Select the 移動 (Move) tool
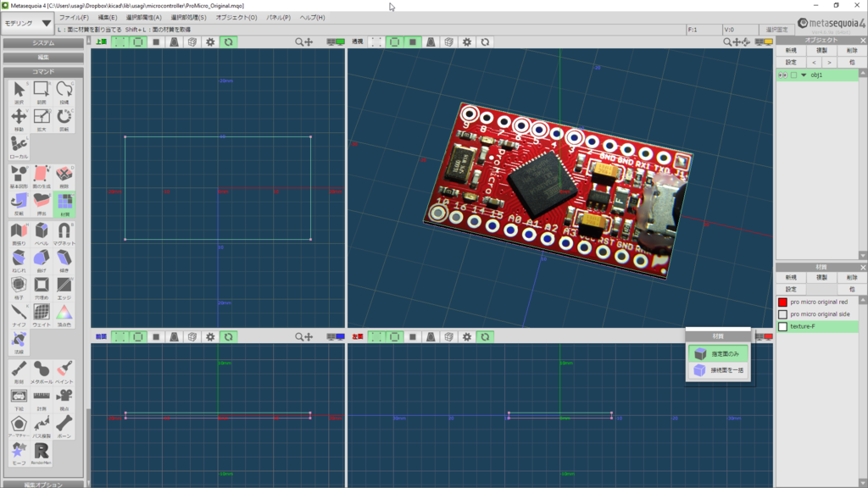Image resolution: width=868 pixels, height=488 pixels. (19, 120)
